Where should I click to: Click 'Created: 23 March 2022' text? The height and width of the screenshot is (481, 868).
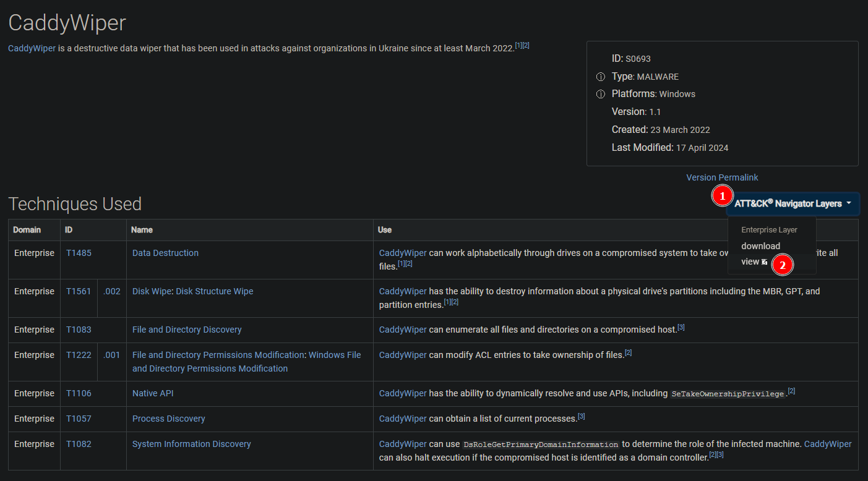point(661,130)
